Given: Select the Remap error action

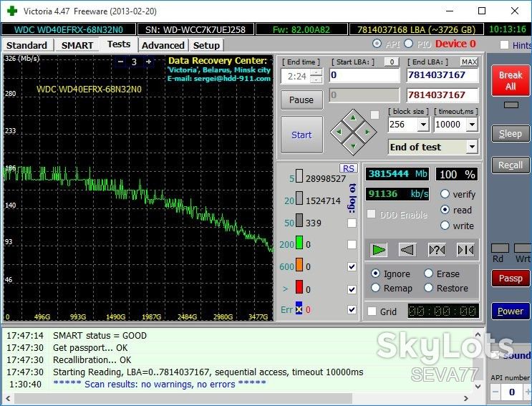Looking at the screenshot, I should pos(375,288).
